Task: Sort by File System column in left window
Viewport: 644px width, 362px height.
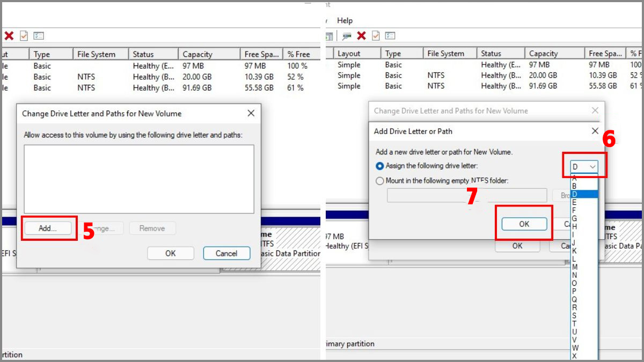Action: [101, 54]
